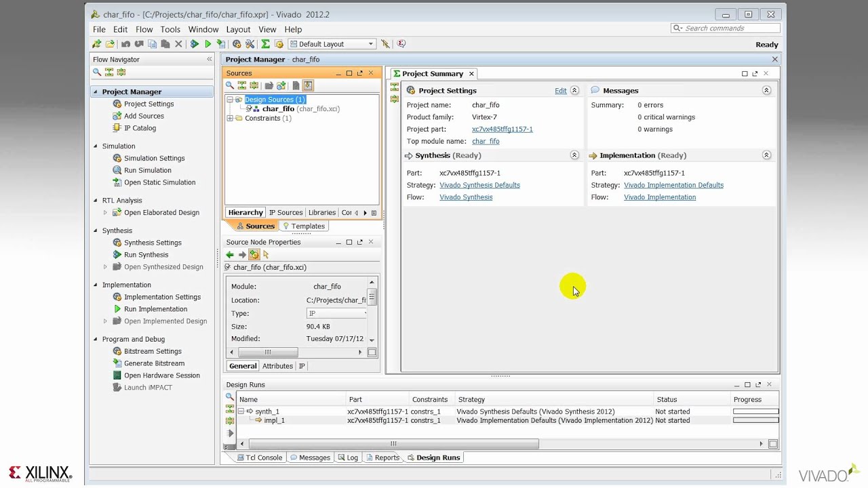Click Expand All icon in Flow Navigator
Screen dimensions: 868x488
click(121, 72)
